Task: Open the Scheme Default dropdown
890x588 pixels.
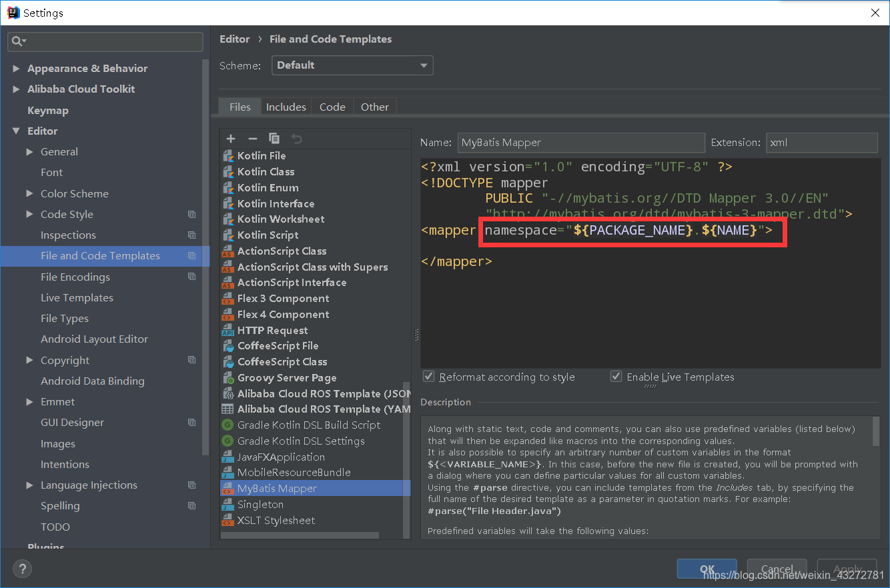Action: [x=352, y=65]
